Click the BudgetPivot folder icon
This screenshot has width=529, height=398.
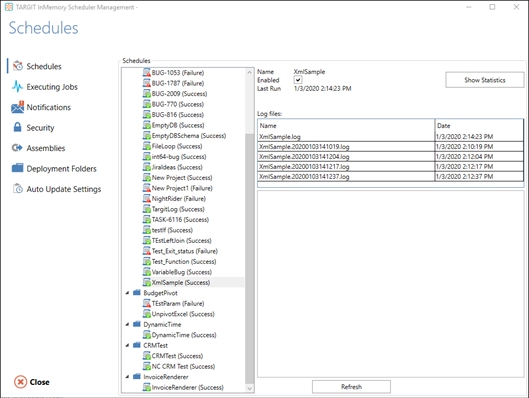point(137,292)
